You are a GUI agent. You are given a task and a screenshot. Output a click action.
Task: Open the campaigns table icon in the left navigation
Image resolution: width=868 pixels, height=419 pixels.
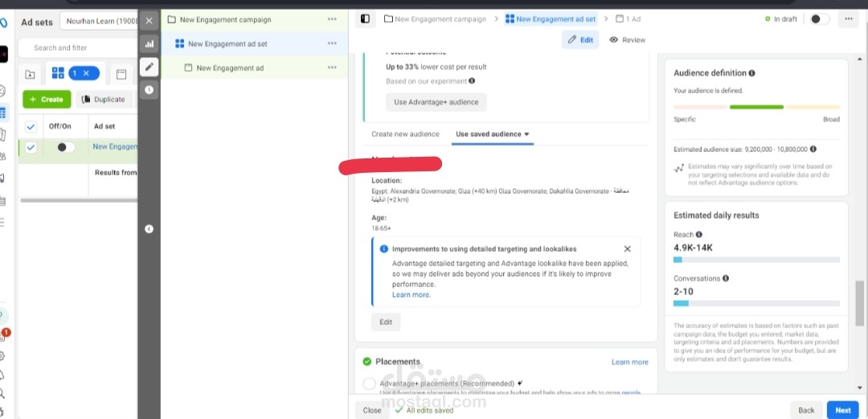(2, 113)
